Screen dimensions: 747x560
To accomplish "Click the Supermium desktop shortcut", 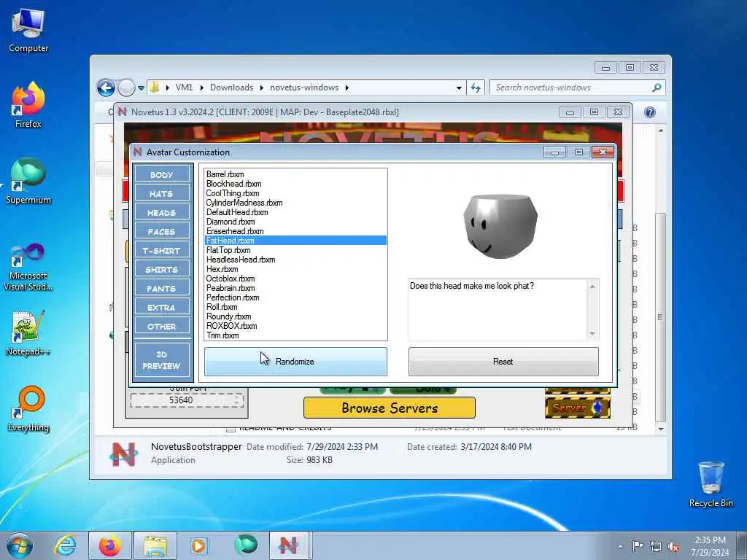I will (x=28, y=182).
